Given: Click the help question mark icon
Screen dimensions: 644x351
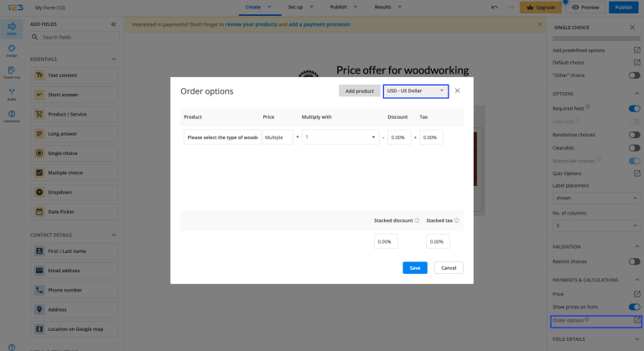Looking at the screenshot, I should (x=12, y=348).
